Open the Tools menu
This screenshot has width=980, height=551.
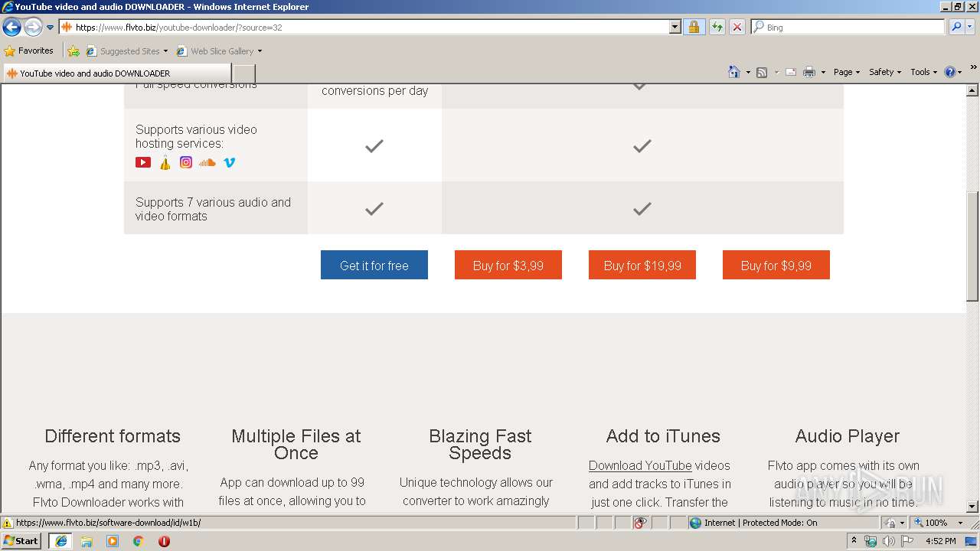tap(923, 72)
